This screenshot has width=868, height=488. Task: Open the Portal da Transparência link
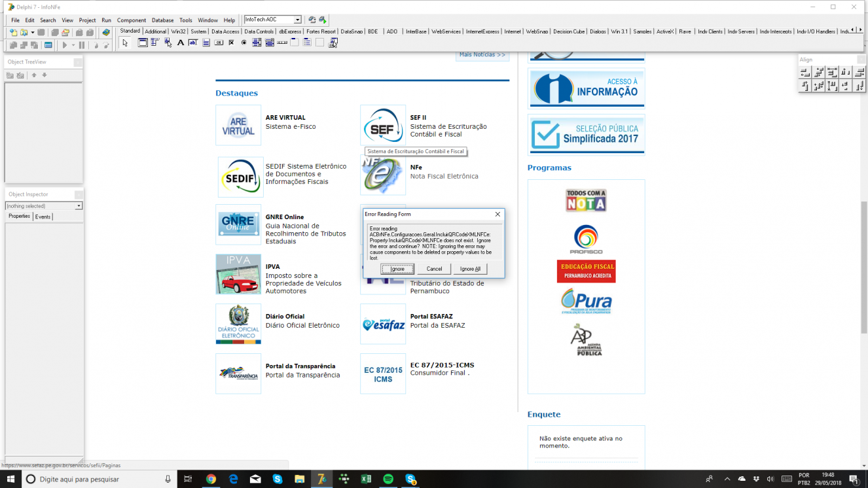coord(300,366)
